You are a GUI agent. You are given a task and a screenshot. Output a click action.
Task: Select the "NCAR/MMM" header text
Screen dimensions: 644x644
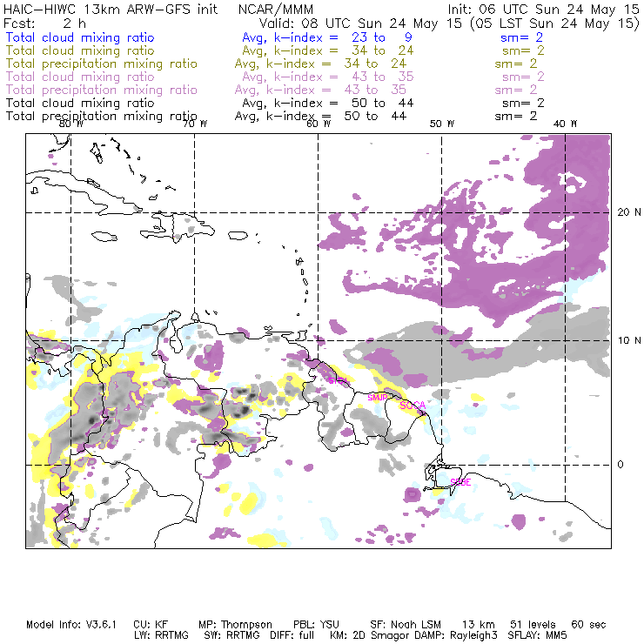point(276,9)
